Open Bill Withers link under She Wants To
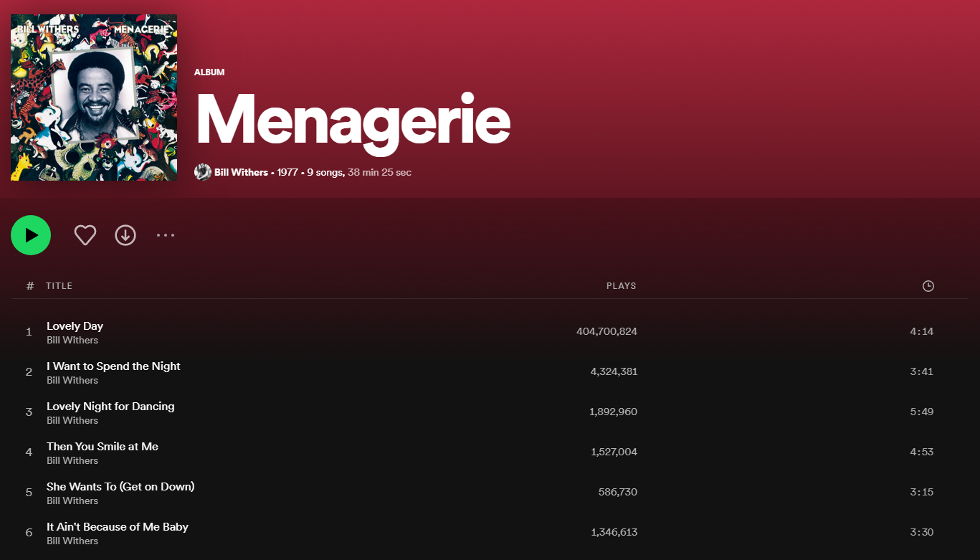Image resolution: width=980 pixels, height=560 pixels. [x=72, y=501]
